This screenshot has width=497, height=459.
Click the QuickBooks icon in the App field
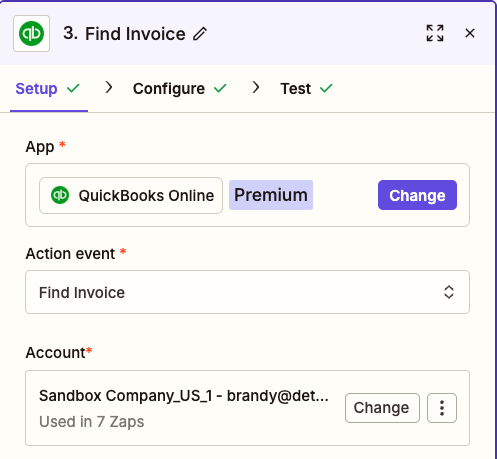[60, 195]
